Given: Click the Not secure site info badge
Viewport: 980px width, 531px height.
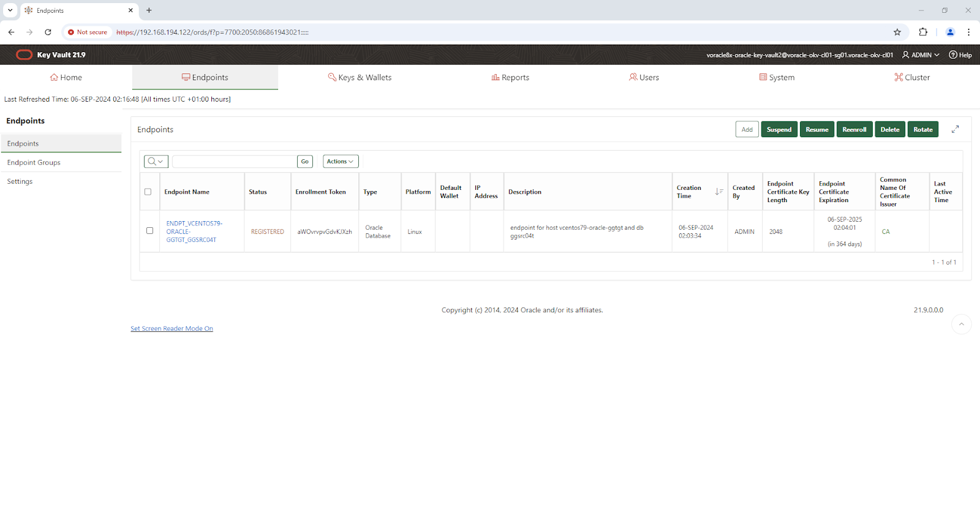Looking at the screenshot, I should click(88, 32).
